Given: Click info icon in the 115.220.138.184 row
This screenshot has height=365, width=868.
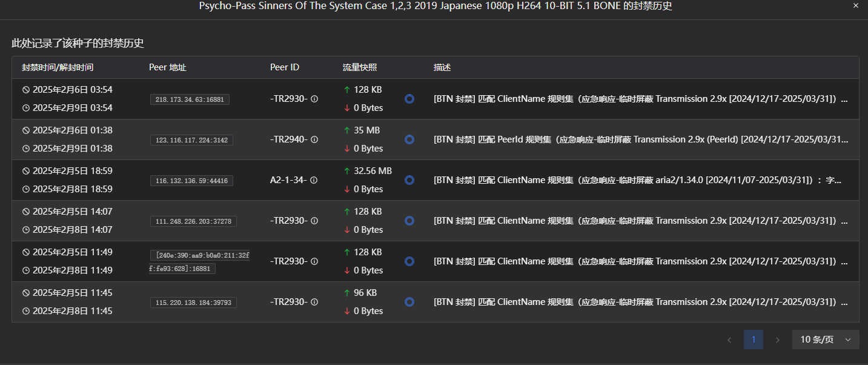Looking at the screenshot, I should [314, 302].
